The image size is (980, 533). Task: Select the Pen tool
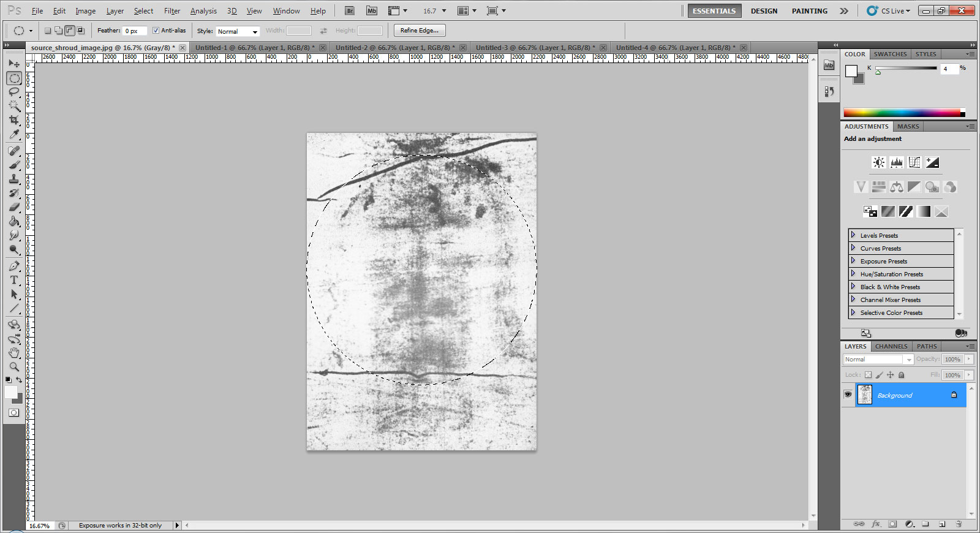pyautogui.click(x=14, y=266)
